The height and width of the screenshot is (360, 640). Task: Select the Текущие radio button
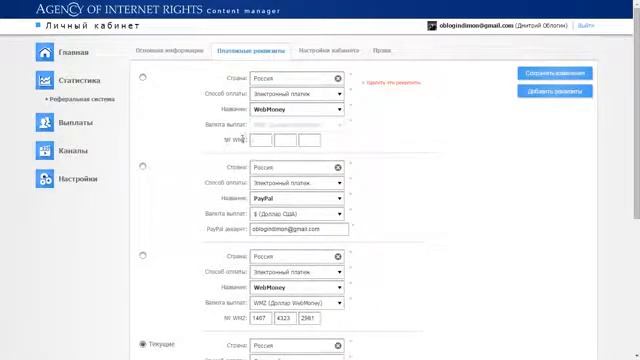click(142, 344)
